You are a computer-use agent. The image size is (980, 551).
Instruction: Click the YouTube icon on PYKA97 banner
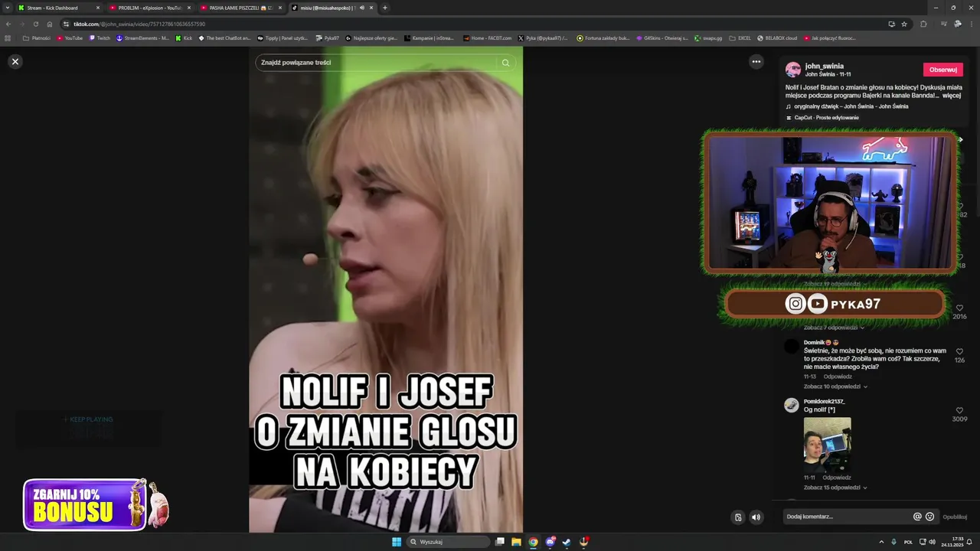[x=818, y=304]
